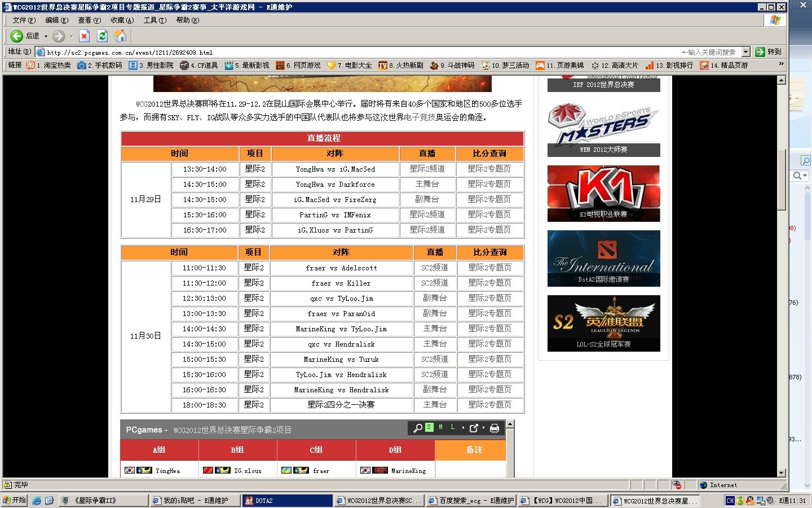Switch to DOTA2 taskbar window
The image size is (812, 508).
click(x=287, y=501)
